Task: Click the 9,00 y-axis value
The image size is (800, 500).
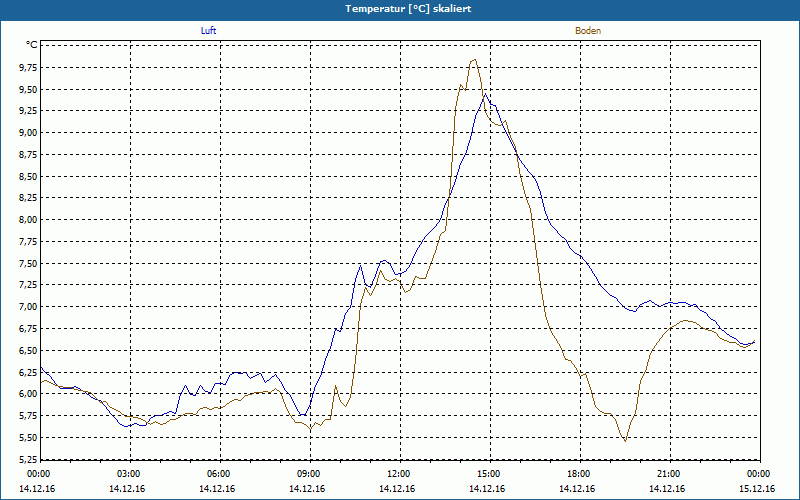Action: [28, 133]
